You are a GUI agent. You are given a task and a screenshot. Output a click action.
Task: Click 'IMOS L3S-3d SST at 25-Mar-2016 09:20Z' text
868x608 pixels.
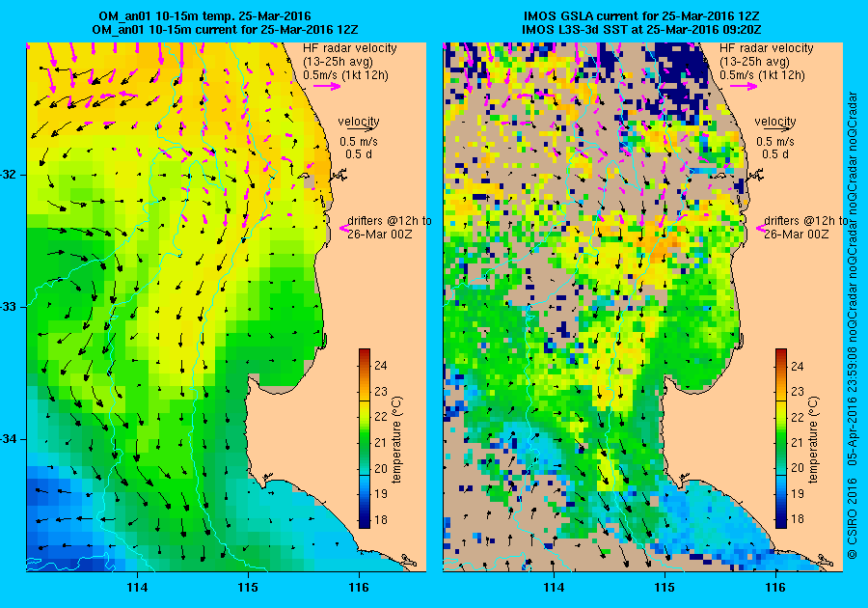pos(641,29)
